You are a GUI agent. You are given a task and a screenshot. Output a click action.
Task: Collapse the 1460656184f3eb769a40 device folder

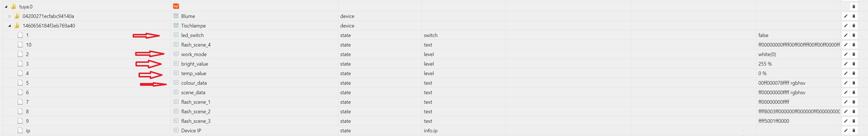[x=10, y=26]
